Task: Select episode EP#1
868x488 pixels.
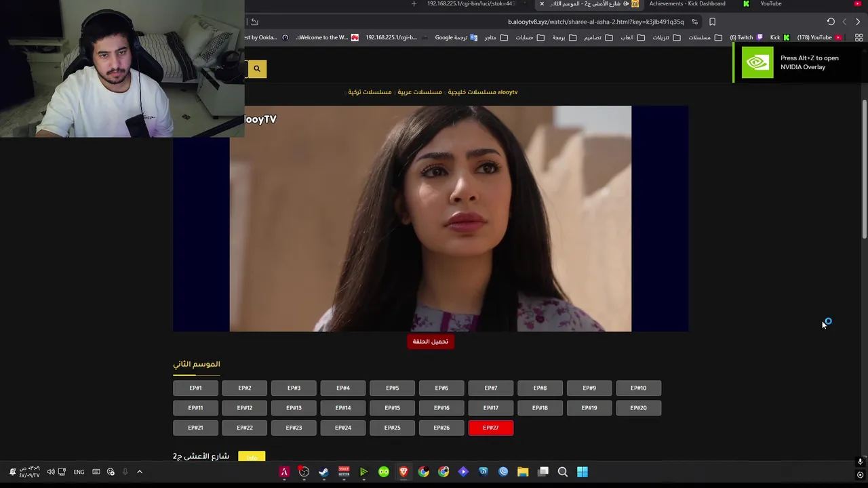Action: pos(195,388)
